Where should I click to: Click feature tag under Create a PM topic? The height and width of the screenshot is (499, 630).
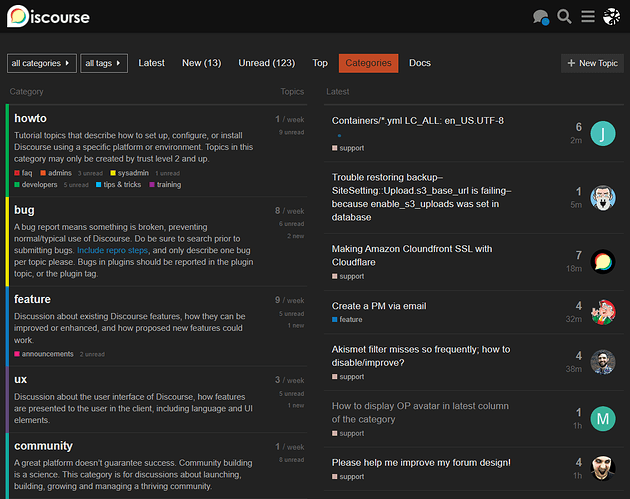(347, 320)
